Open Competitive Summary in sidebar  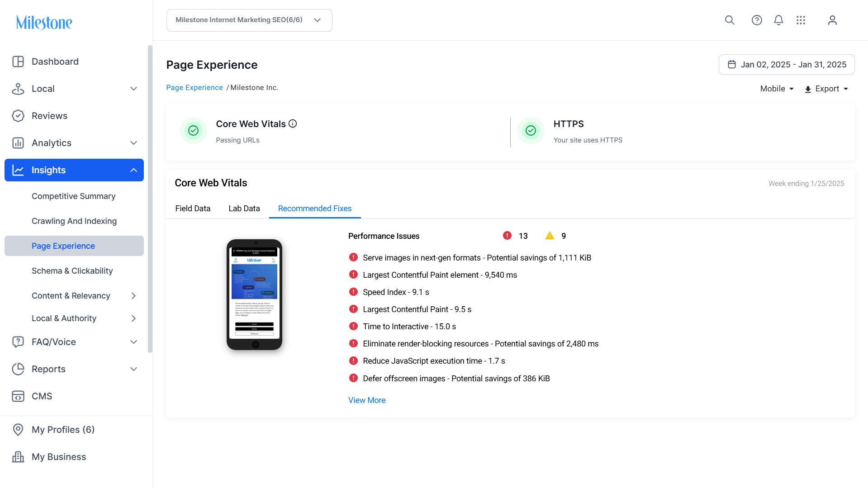[x=74, y=196]
